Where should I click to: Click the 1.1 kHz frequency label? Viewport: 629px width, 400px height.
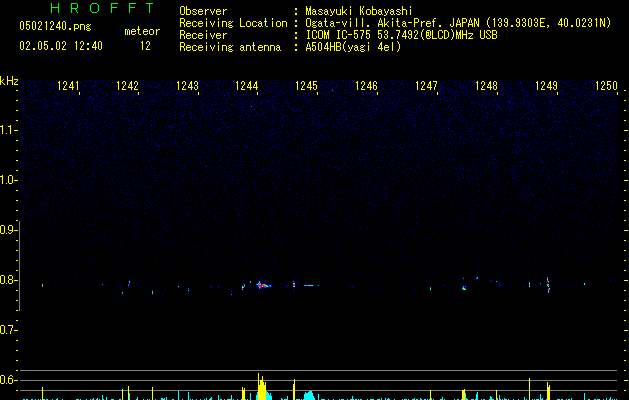tap(8, 130)
